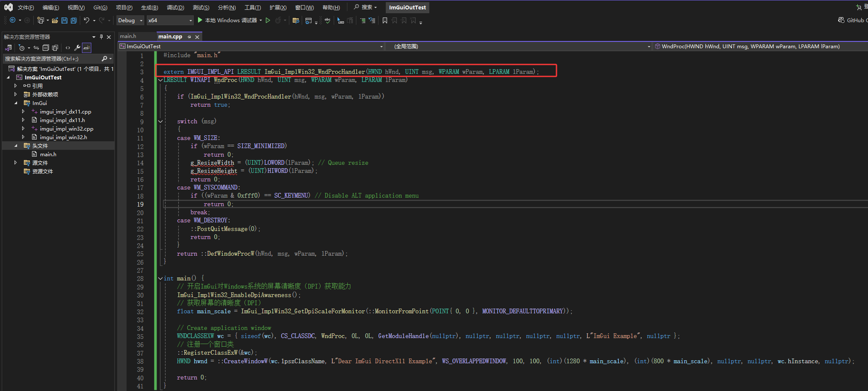Open the 工具(T) tools menu

pos(253,7)
